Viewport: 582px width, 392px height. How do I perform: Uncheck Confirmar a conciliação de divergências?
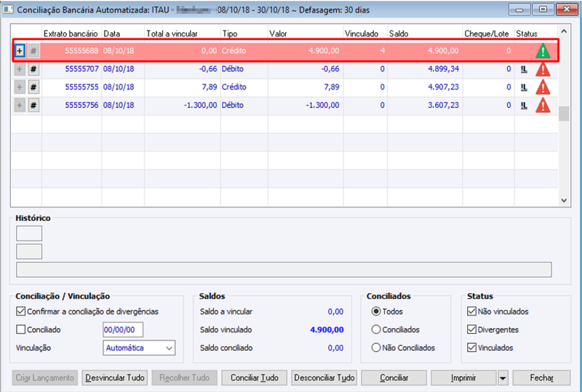click(x=21, y=311)
